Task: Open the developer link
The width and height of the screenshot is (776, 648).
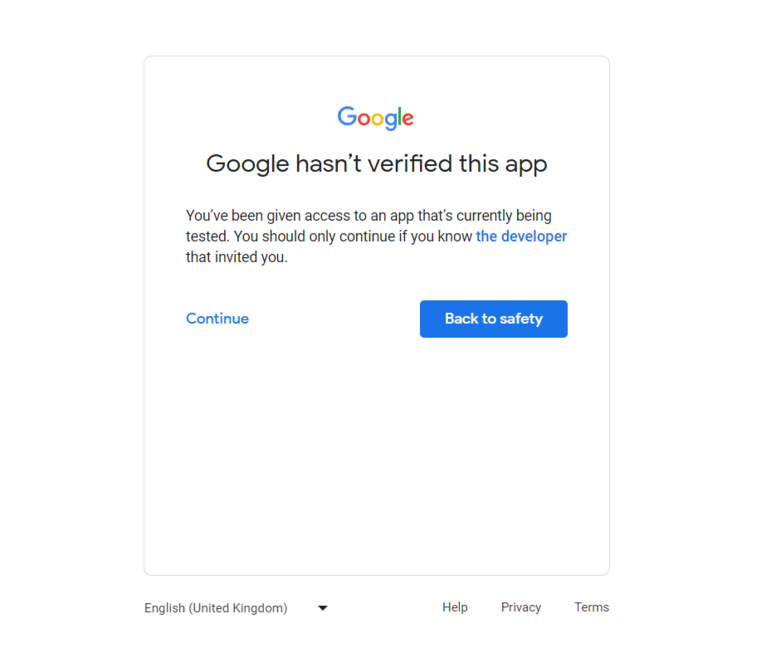Action: coord(521,237)
